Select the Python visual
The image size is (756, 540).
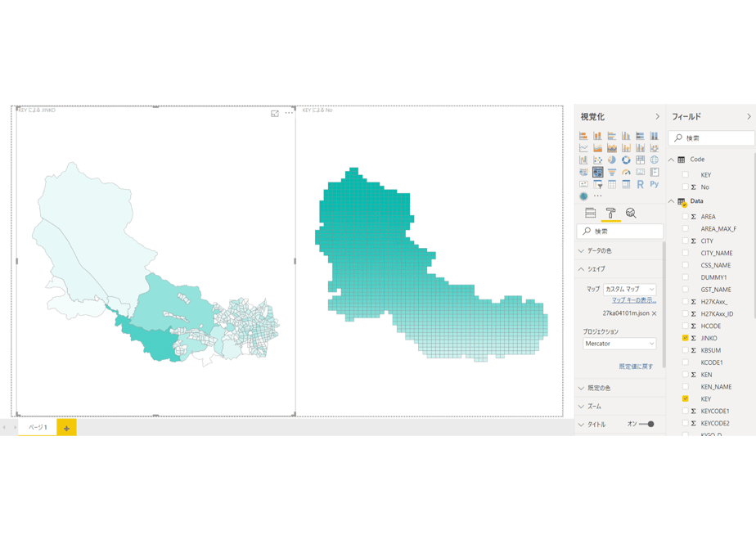(x=655, y=184)
